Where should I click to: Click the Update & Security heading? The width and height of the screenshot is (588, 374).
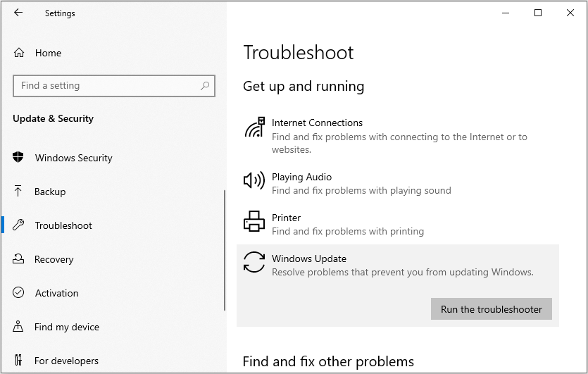tap(53, 118)
